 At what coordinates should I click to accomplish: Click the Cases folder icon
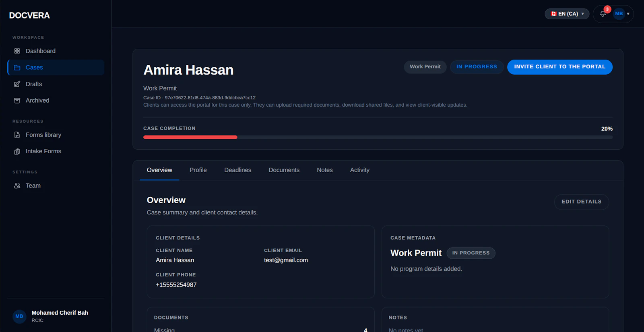pyautogui.click(x=17, y=68)
